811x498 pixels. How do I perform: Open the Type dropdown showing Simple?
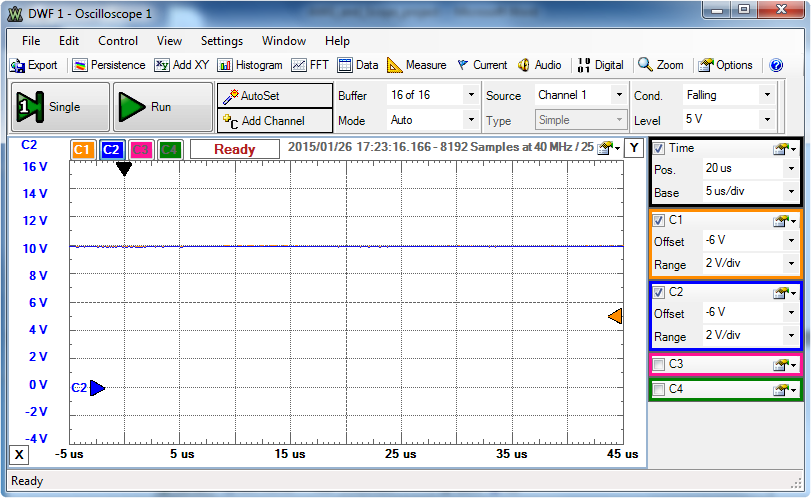[x=580, y=120]
